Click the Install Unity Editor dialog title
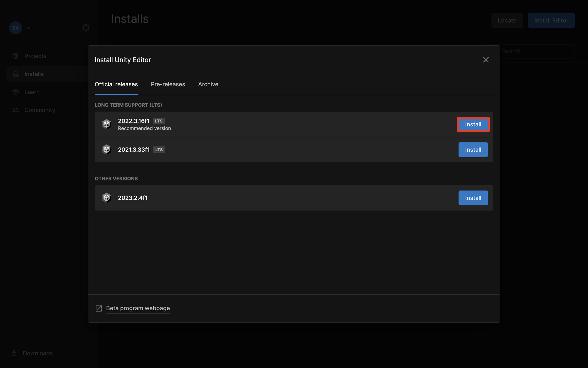 tap(123, 60)
